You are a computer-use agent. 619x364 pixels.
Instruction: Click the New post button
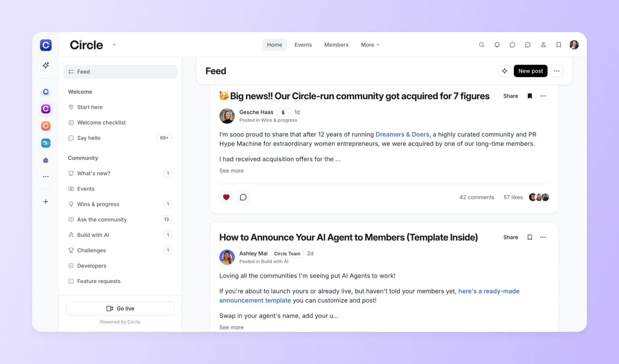531,71
